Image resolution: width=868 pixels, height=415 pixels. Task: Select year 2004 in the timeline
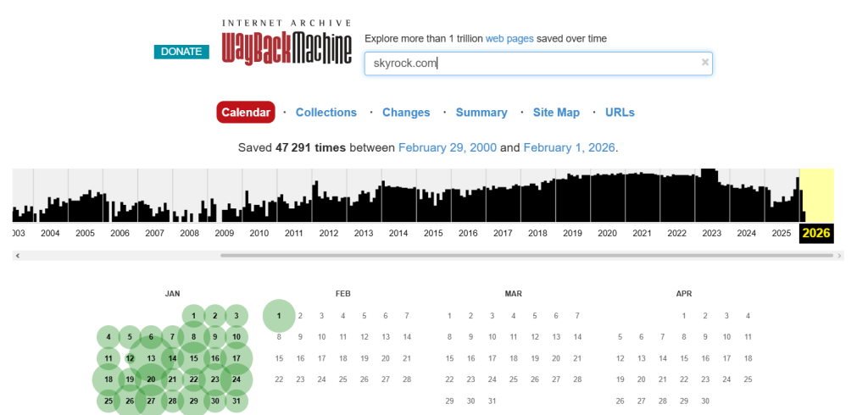(50, 234)
